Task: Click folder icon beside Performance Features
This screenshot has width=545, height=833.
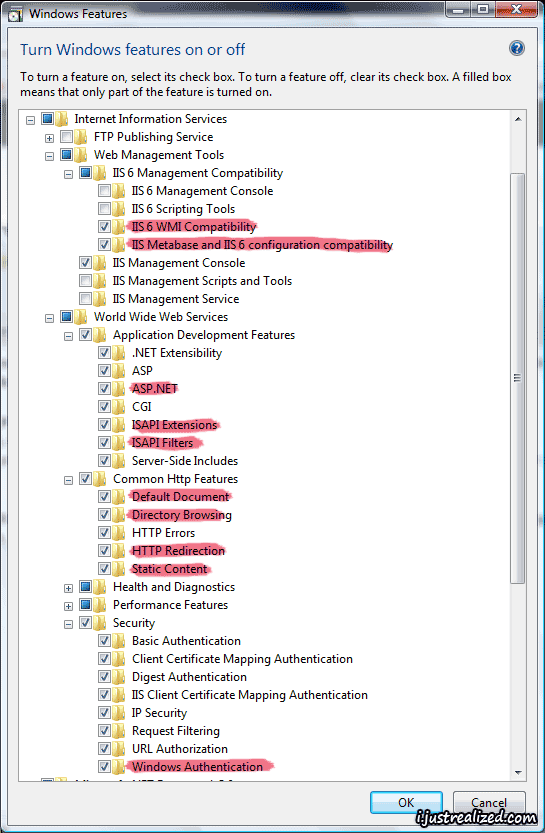Action: click(100, 605)
